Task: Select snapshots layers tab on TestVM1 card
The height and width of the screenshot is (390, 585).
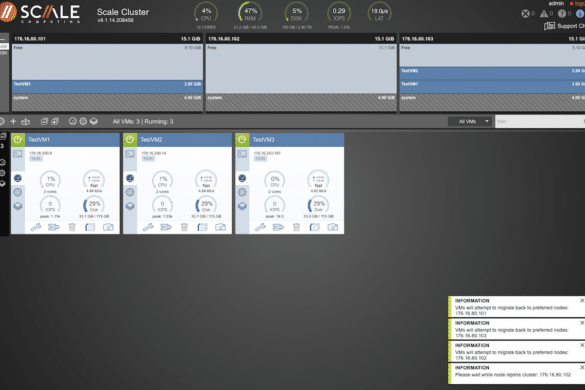Action: coord(18,206)
